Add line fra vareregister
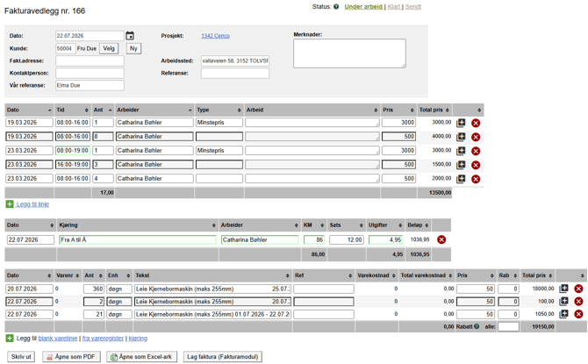Viewport: 588px width, 364px height. coord(103,339)
